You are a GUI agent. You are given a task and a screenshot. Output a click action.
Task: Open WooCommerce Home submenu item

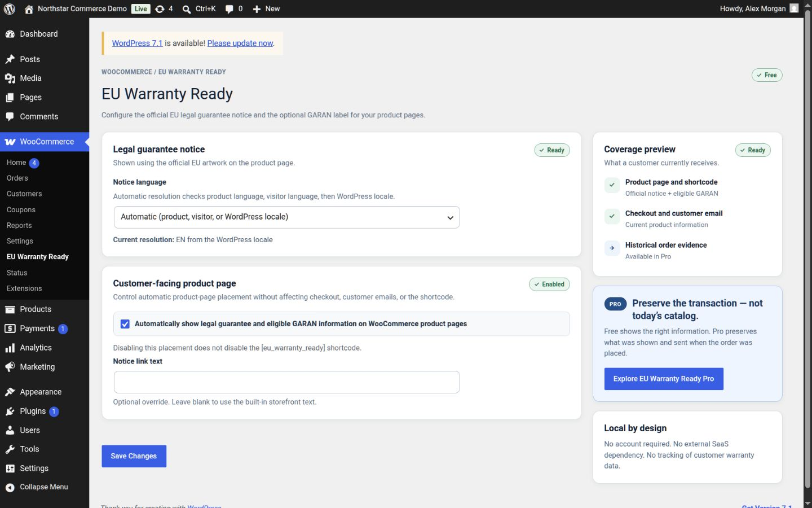[16, 163]
